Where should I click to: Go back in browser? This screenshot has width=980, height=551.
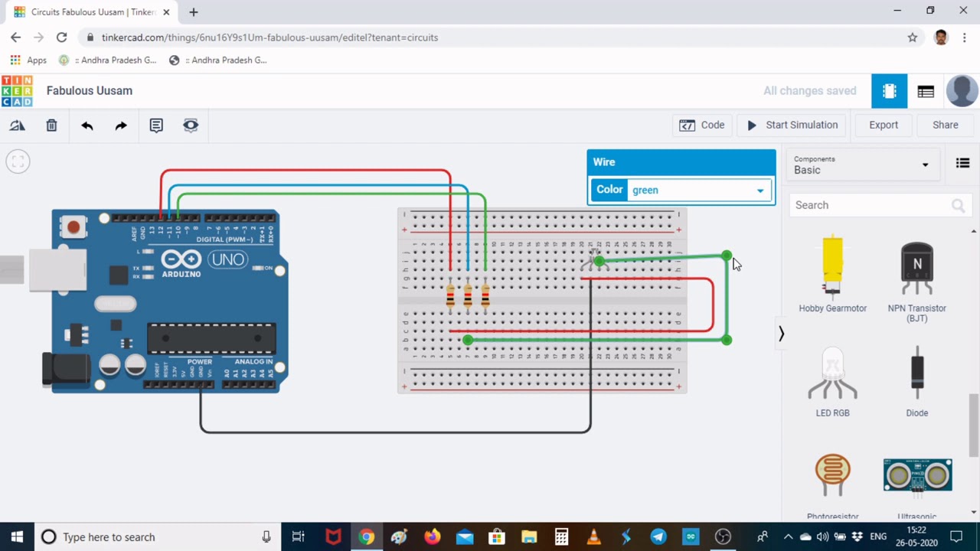(16, 37)
